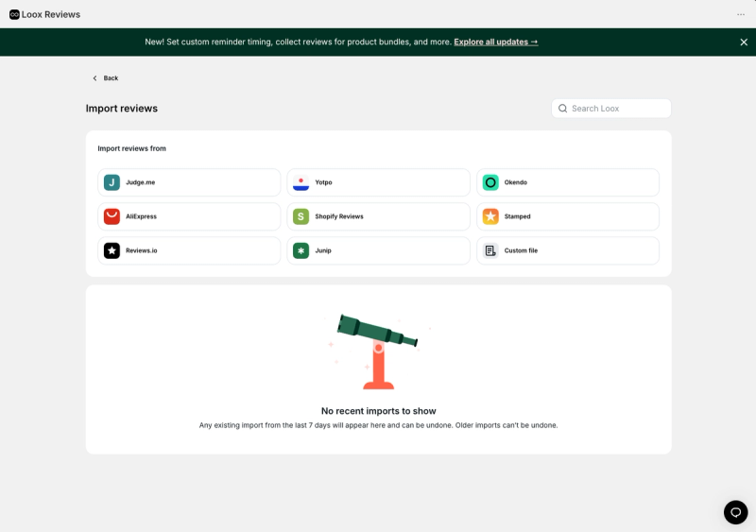Click the Stamped orange star icon
This screenshot has width=756, height=532.
(490, 216)
